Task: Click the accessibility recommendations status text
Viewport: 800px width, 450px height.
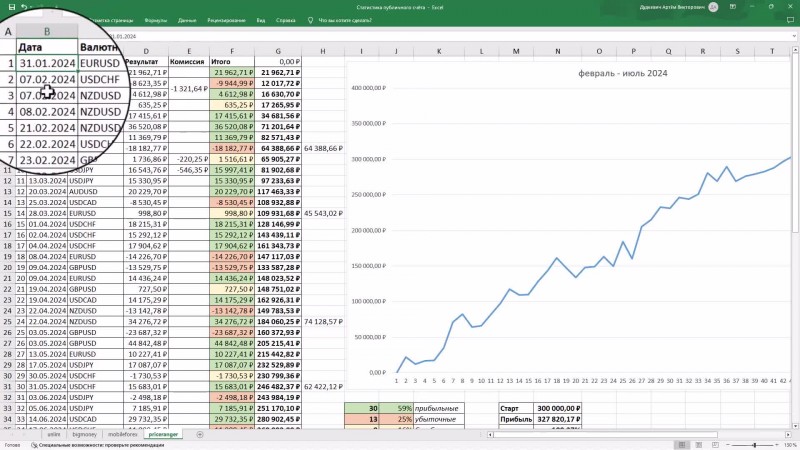Action: (x=101, y=445)
